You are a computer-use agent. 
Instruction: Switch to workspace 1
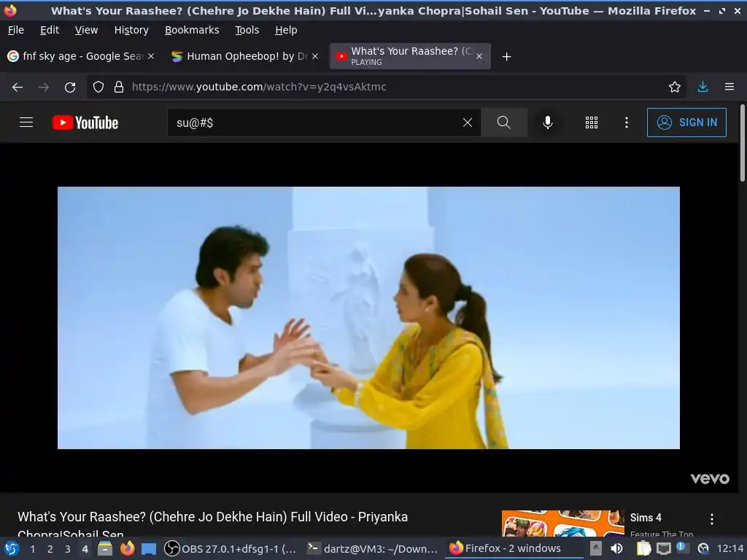32,549
